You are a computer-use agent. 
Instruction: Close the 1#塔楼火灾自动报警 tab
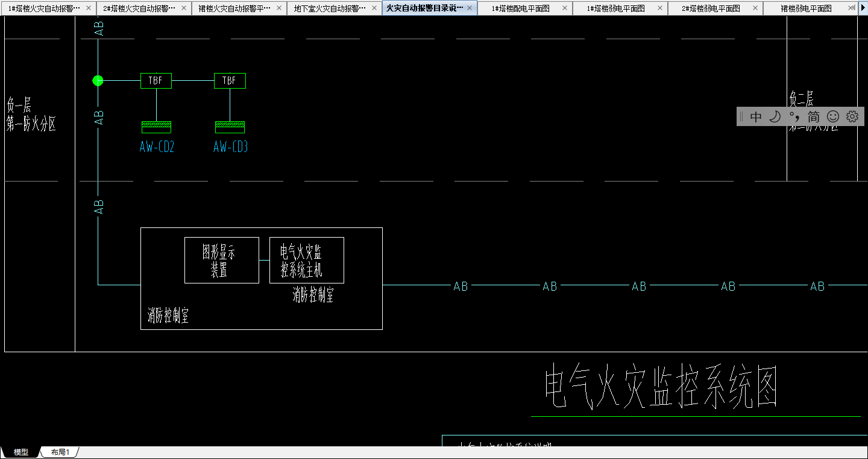point(89,8)
